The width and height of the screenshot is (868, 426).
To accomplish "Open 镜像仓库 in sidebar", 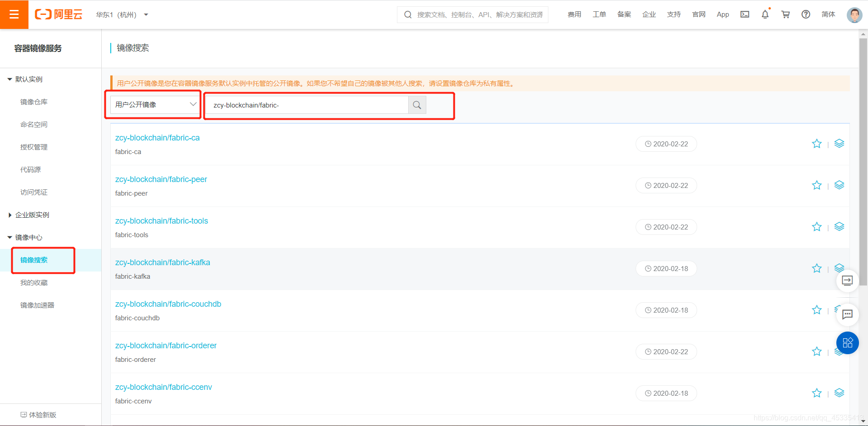I will [x=34, y=102].
